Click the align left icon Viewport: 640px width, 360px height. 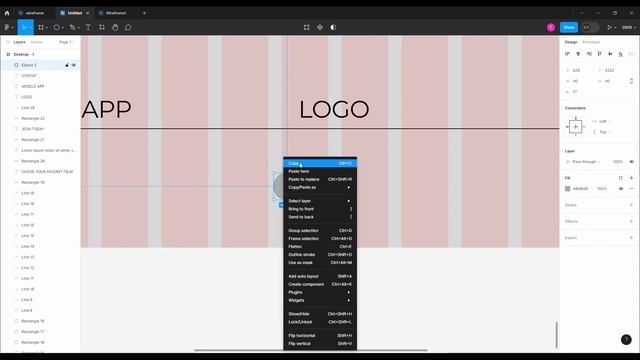click(567, 54)
